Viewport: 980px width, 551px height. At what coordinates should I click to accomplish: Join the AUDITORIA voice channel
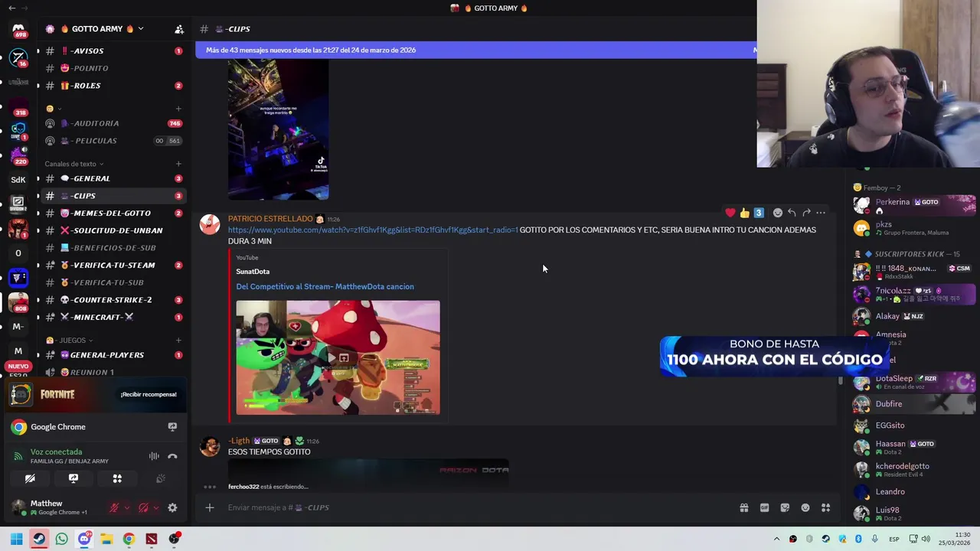(x=112, y=123)
